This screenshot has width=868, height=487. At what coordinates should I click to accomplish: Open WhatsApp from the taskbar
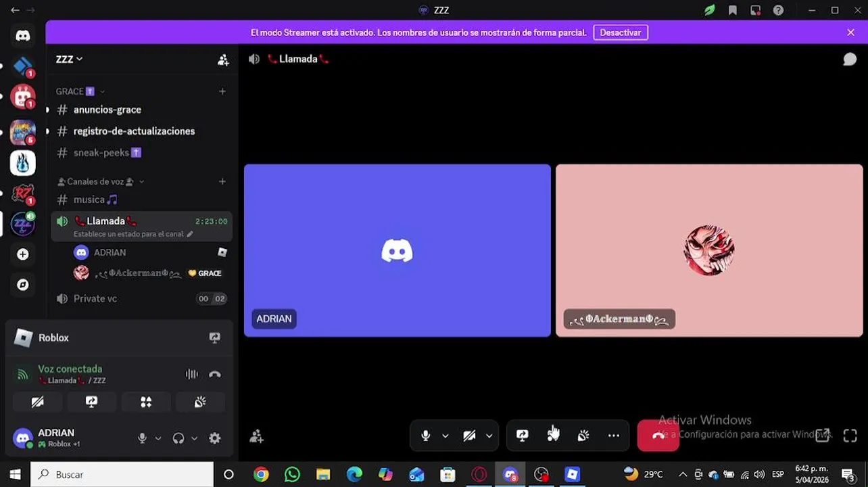[292, 474]
